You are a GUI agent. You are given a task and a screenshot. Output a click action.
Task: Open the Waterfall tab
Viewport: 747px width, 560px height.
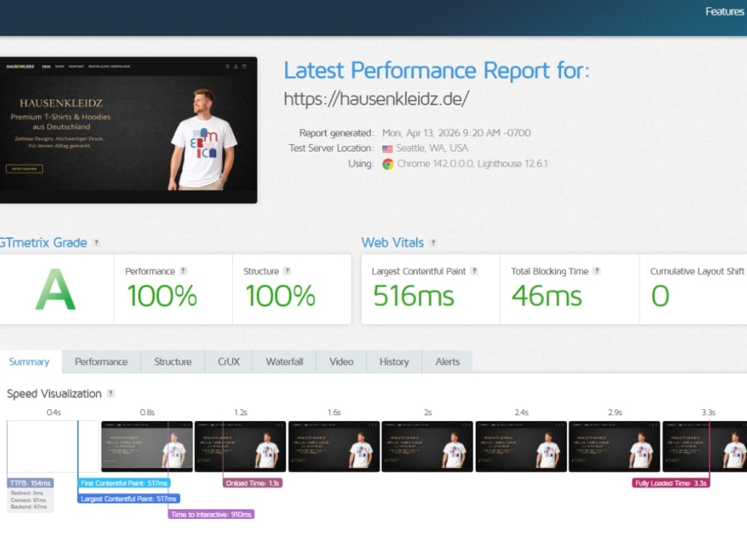coord(285,362)
